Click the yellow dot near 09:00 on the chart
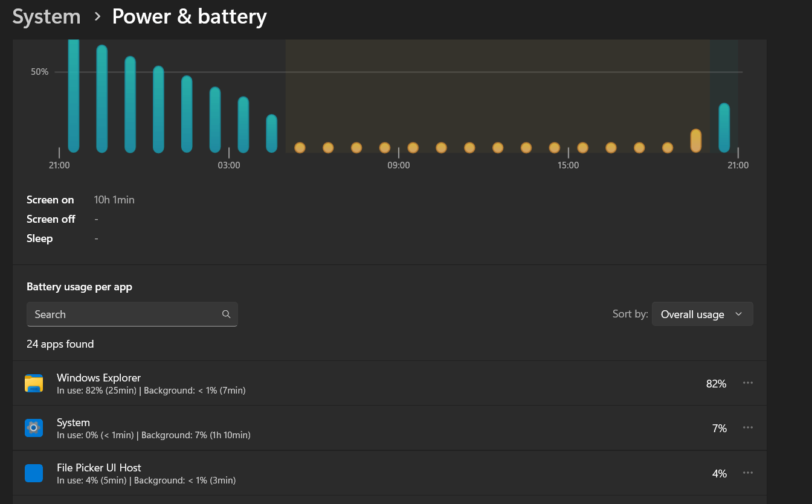This screenshot has height=504, width=812. click(x=384, y=147)
